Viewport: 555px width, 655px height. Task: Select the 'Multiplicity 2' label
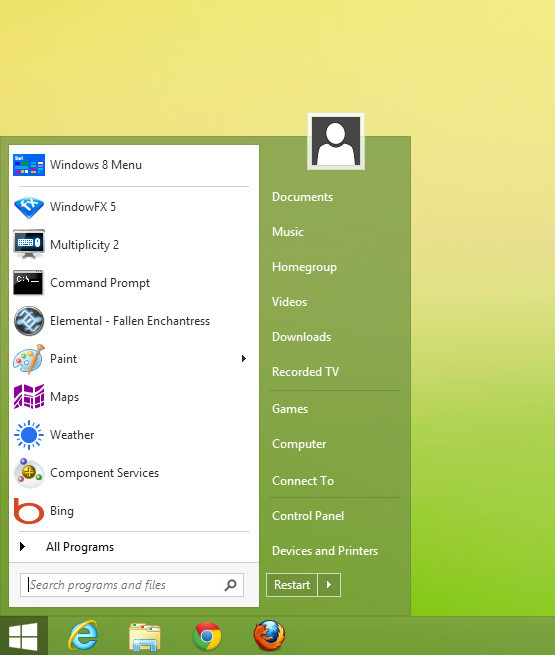[x=84, y=245]
